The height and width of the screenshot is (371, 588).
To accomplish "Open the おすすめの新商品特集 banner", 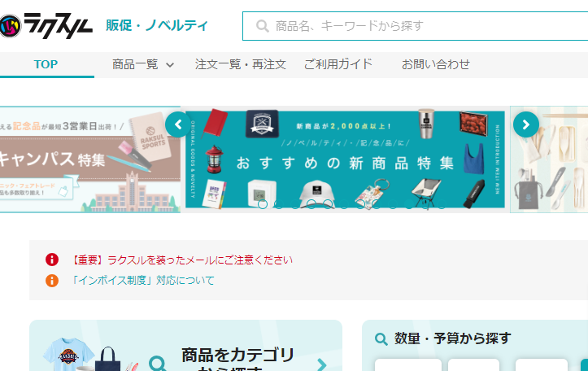I will (345, 159).
